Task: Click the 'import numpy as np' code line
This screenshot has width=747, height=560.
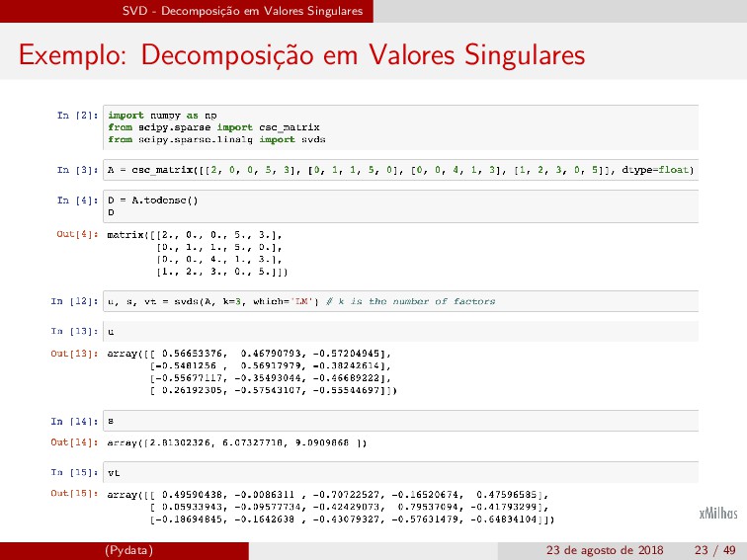Action: click(162, 116)
